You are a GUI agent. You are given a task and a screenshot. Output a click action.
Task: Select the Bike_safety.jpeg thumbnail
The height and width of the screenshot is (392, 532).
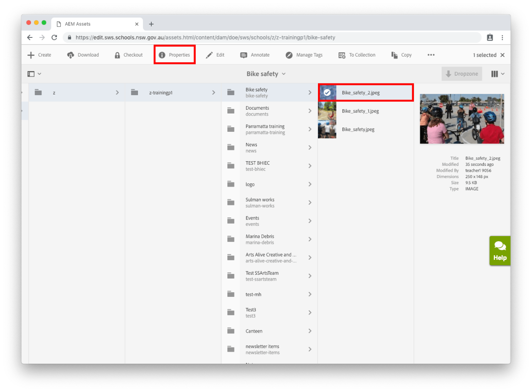point(327,129)
